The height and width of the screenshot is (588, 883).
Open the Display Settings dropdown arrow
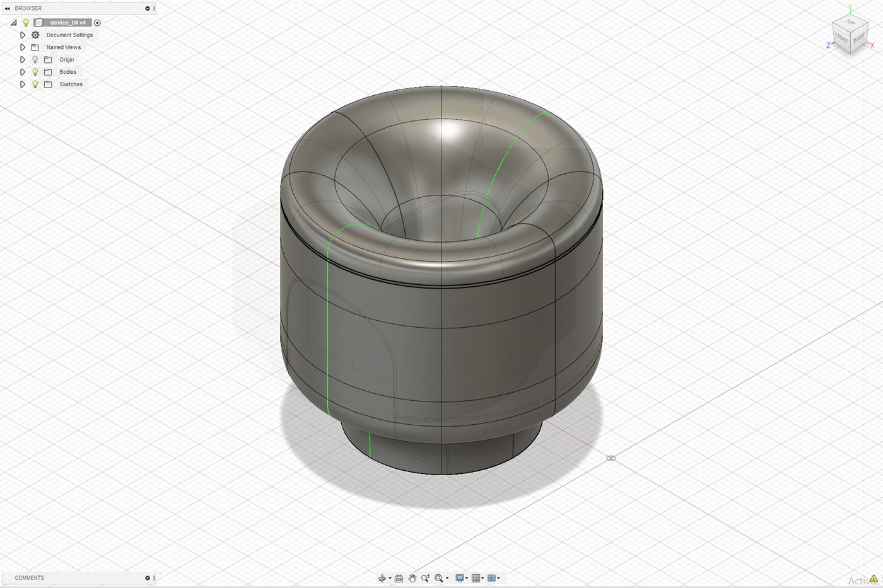coord(467,578)
